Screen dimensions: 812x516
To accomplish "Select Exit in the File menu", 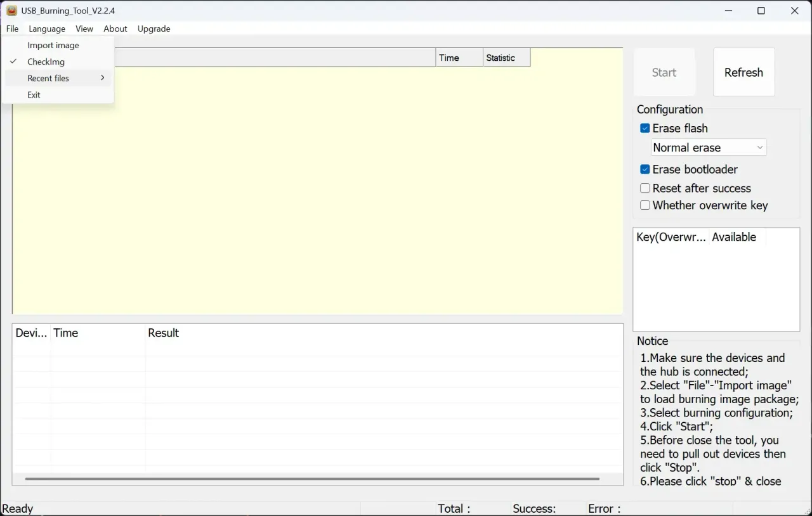I will click(58, 95).
